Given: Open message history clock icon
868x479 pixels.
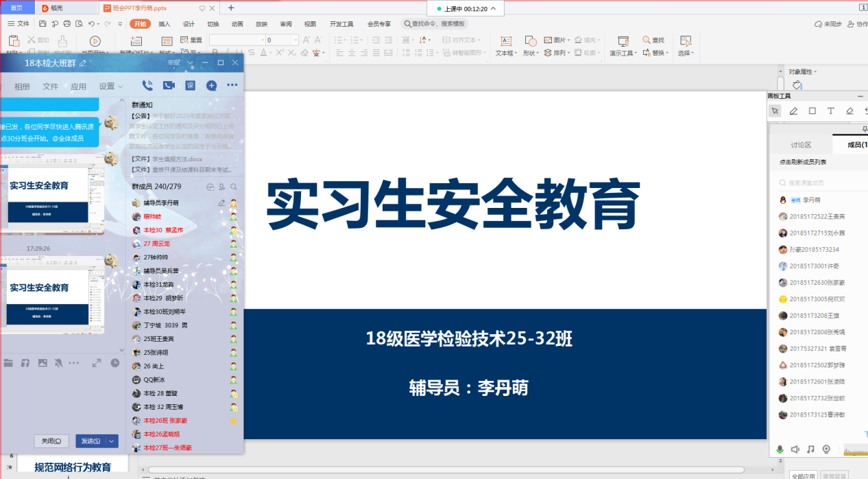Looking at the screenshot, I should tap(115, 362).
